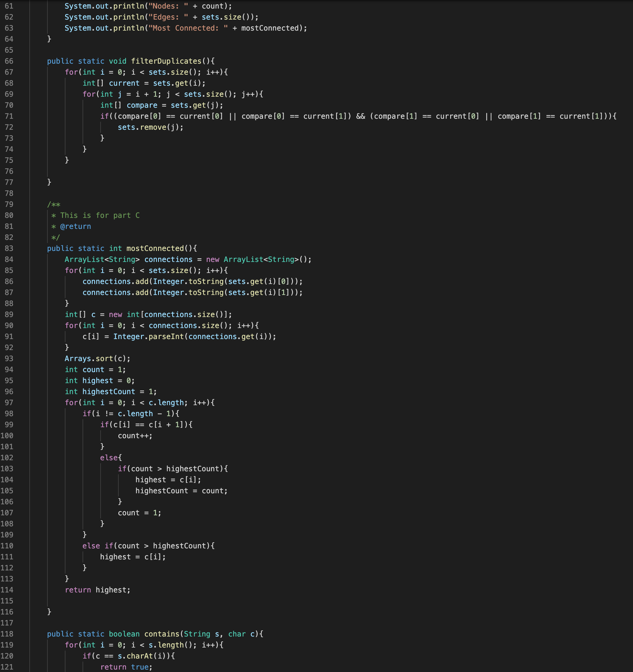Click line number 116 in gutter

tap(7, 612)
